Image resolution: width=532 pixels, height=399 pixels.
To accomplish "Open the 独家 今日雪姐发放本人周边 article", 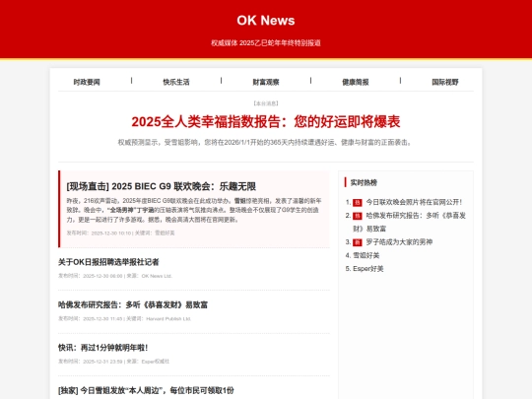I will pos(146,390).
